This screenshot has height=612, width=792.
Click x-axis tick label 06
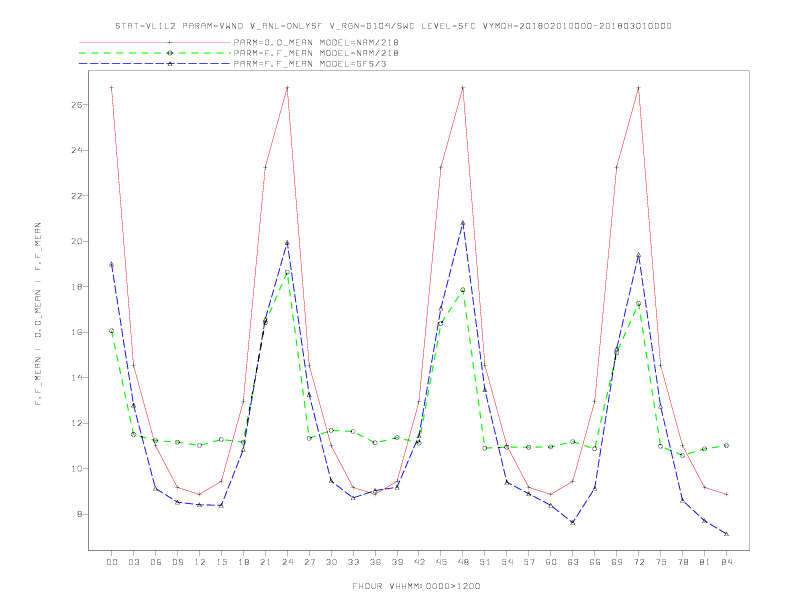point(156,562)
